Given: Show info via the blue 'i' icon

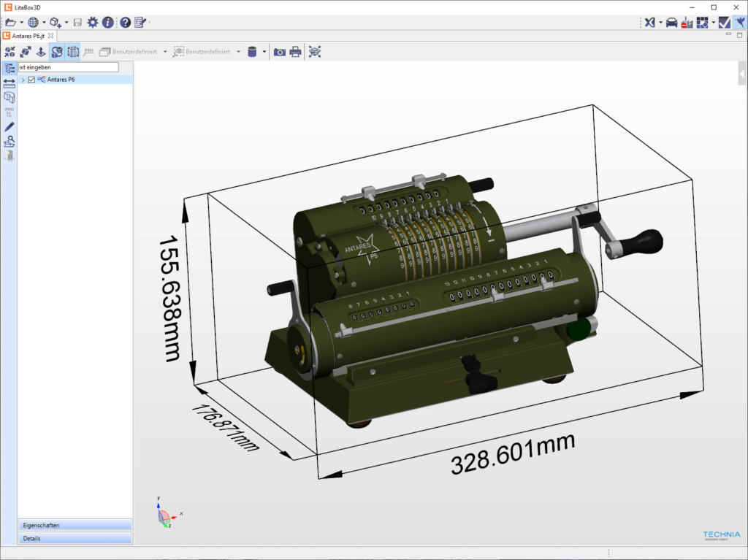Looking at the screenshot, I should [108, 23].
